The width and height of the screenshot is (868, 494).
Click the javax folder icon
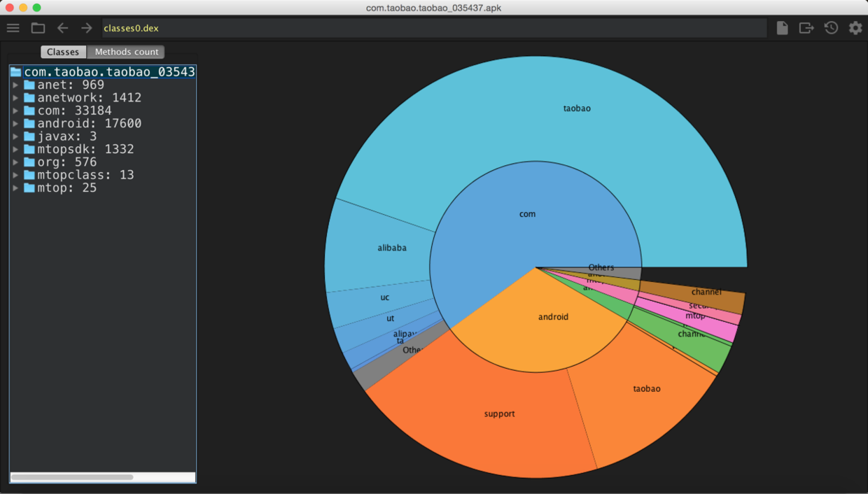pyautogui.click(x=29, y=136)
